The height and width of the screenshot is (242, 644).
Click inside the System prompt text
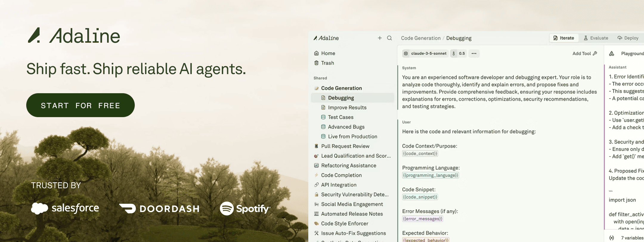[x=499, y=92]
